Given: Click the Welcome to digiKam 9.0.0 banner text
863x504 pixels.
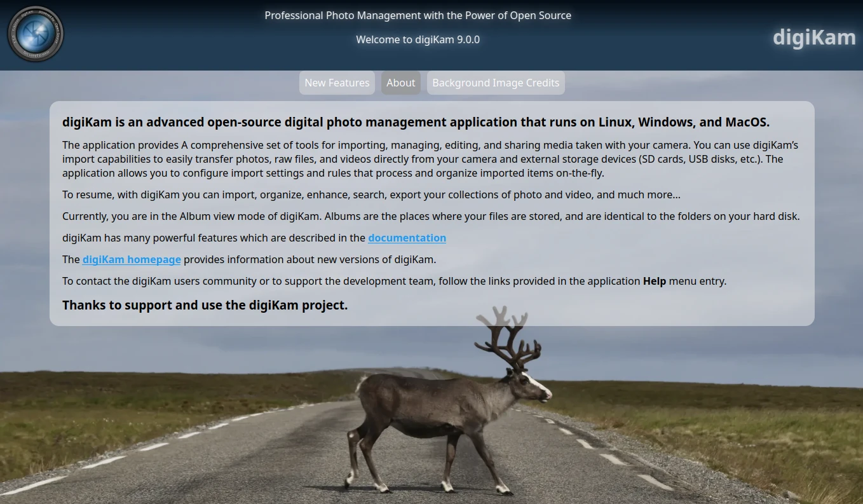Looking at the screenshot, I should point(418,39).
